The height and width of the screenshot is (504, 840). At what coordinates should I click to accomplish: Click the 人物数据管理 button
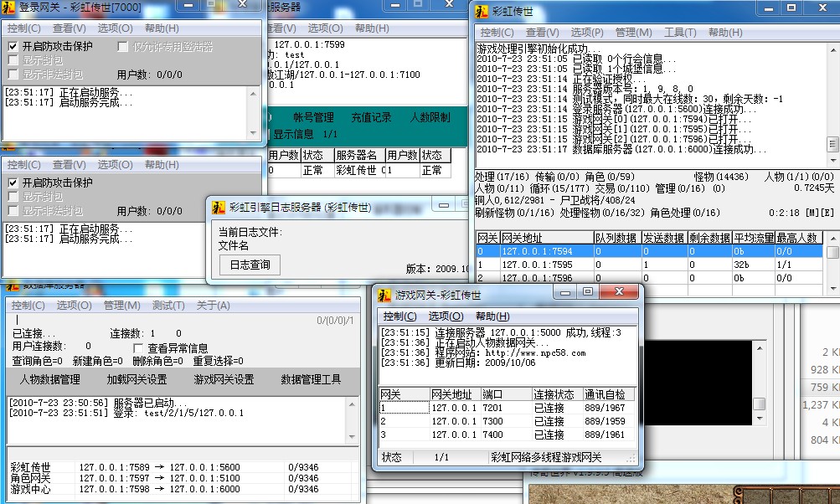tap(50, 379)
